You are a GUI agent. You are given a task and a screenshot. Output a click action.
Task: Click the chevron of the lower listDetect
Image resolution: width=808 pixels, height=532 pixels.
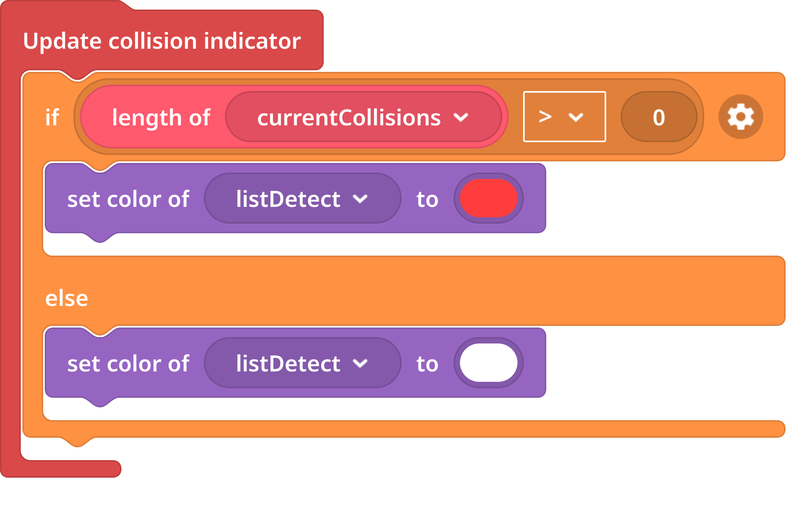[x=360, y=363]
